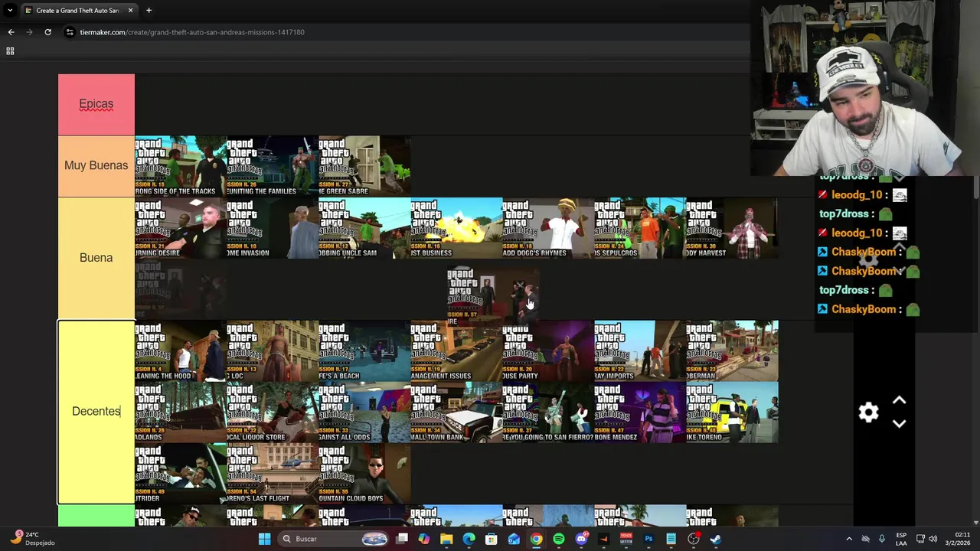Focus the tiermaker.com address bar
Screen dimensions: 980x551
[191, 32]
